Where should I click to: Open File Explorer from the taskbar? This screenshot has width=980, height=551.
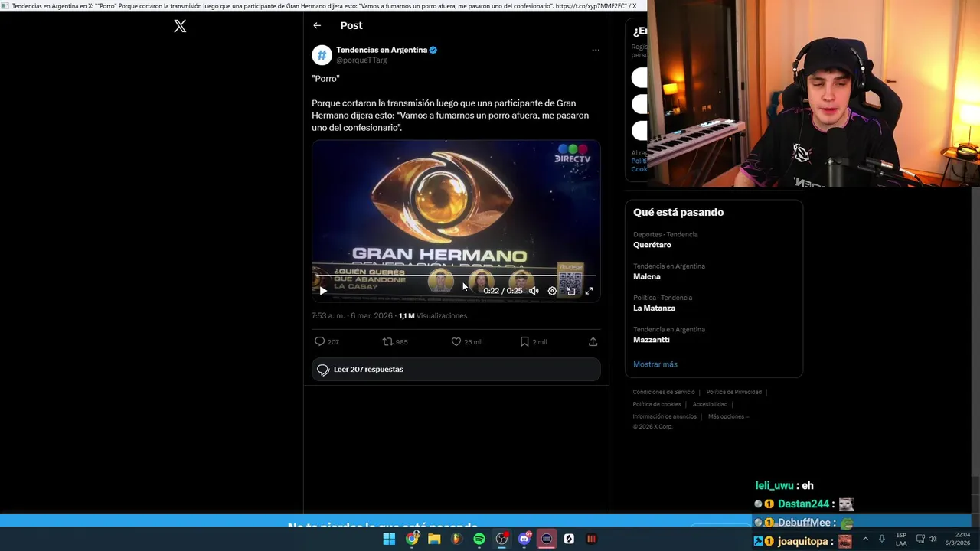(x=434, y=539)
